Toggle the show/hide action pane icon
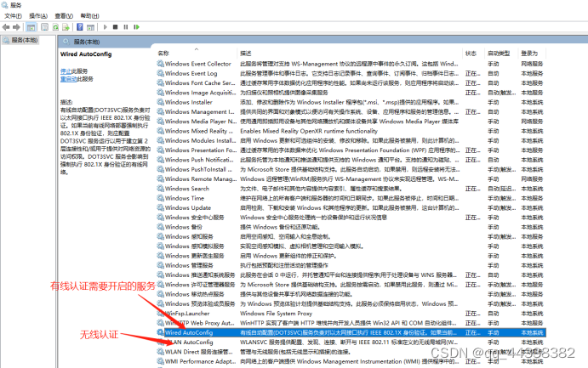 pos(90,27)
